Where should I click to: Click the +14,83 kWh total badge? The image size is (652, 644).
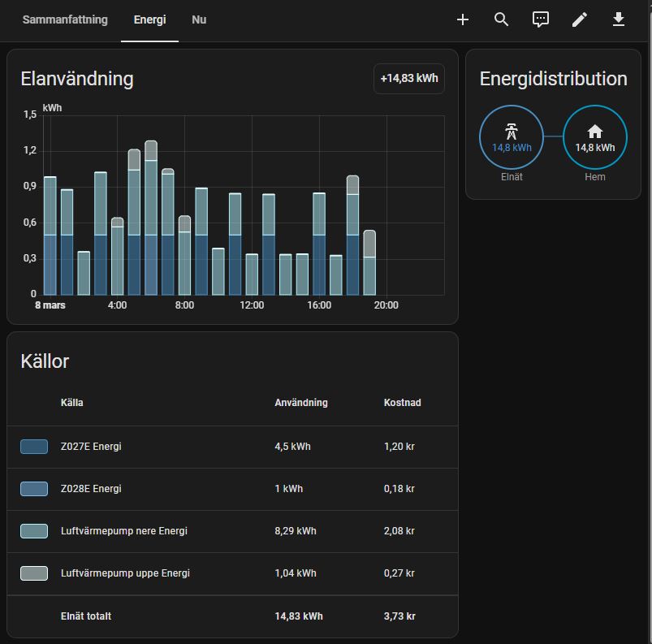click(408, 79)
